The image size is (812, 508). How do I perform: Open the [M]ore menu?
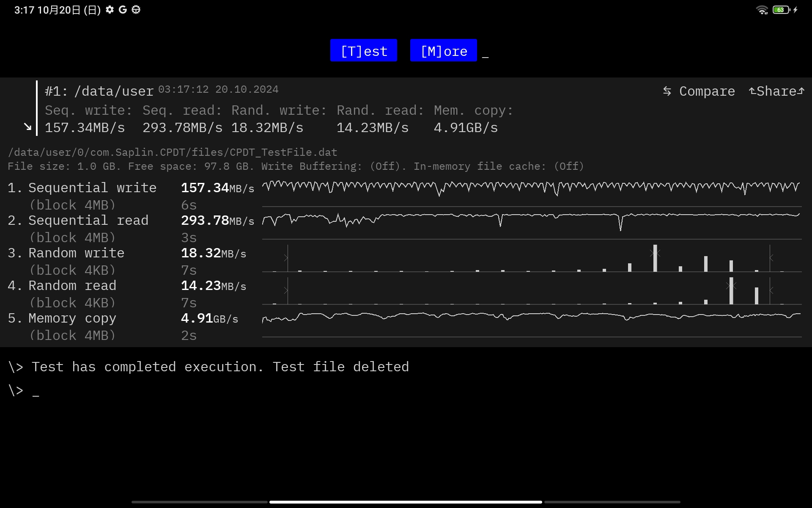point(443,51)
